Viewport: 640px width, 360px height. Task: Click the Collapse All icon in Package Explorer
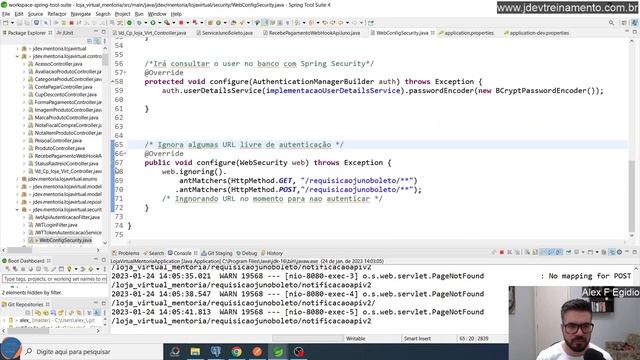[x=90, y=41]
